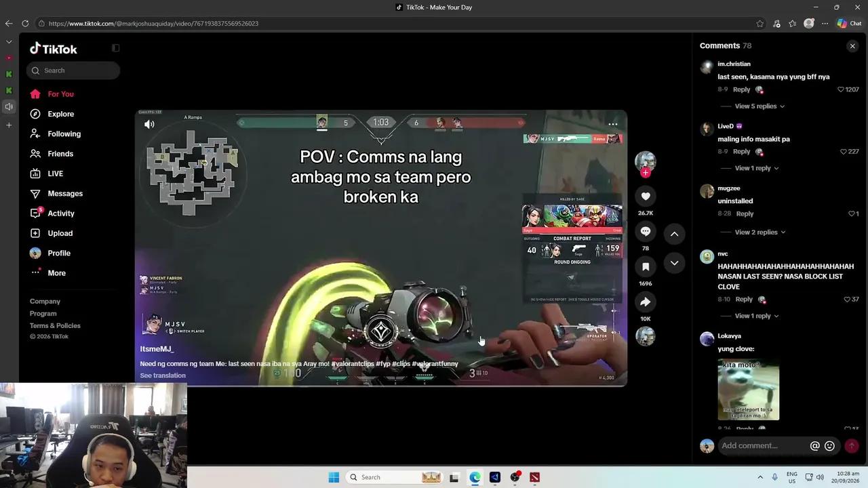The image size is (868, 488).
Task: Open the ItsmeMJ_ creator name on the video
Action: (x=157, y=349)
